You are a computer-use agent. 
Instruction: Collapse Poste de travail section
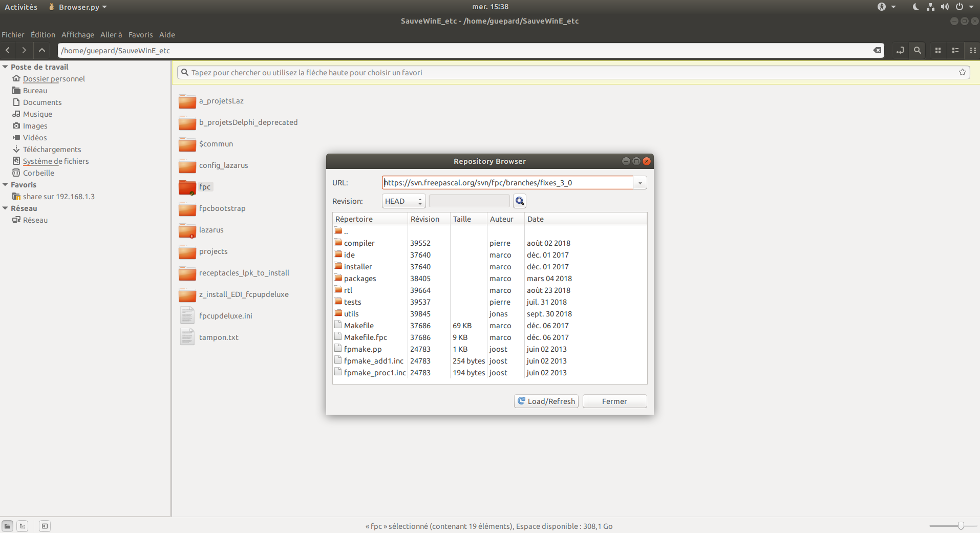5,67
